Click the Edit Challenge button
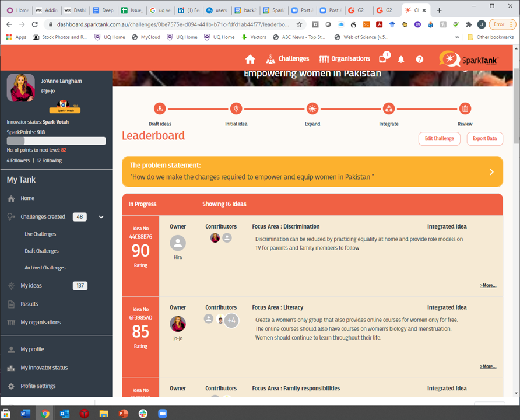 [x=439, y=138]
